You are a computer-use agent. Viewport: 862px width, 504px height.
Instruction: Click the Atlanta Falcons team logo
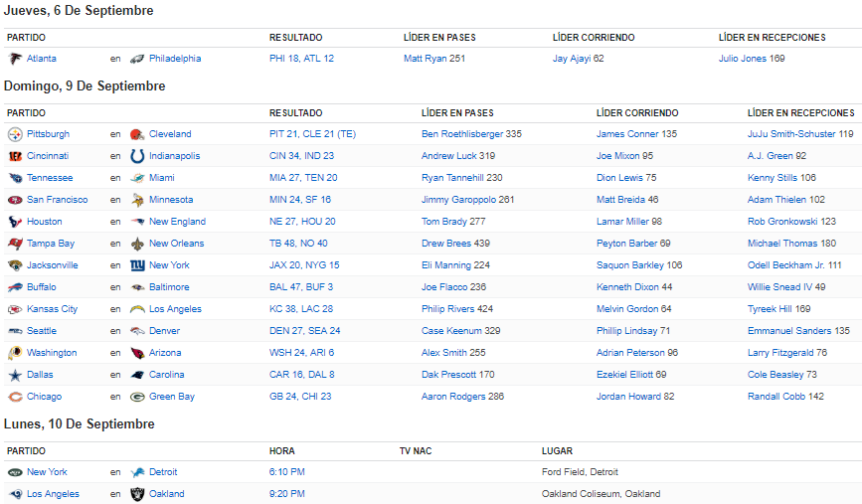(15, 59)
